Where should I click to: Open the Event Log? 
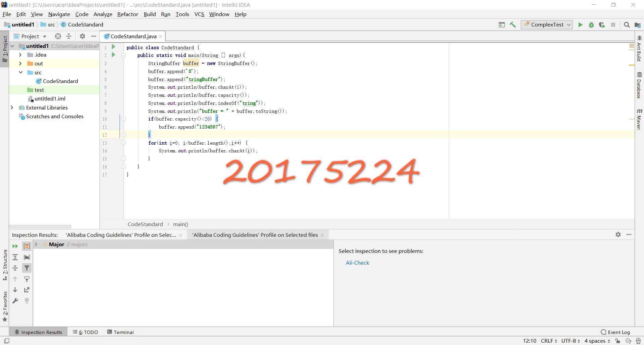(x=615, y=332)
